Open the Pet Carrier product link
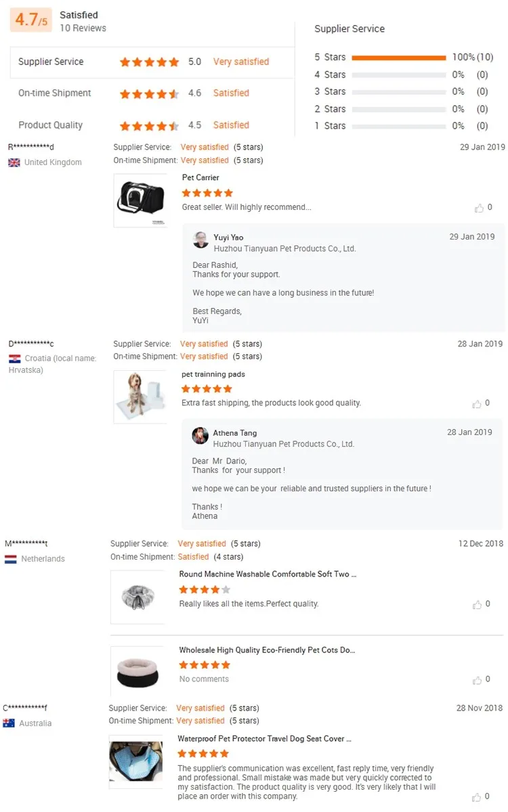This screenshot has width=508, height=812. (x=200, y=178)
